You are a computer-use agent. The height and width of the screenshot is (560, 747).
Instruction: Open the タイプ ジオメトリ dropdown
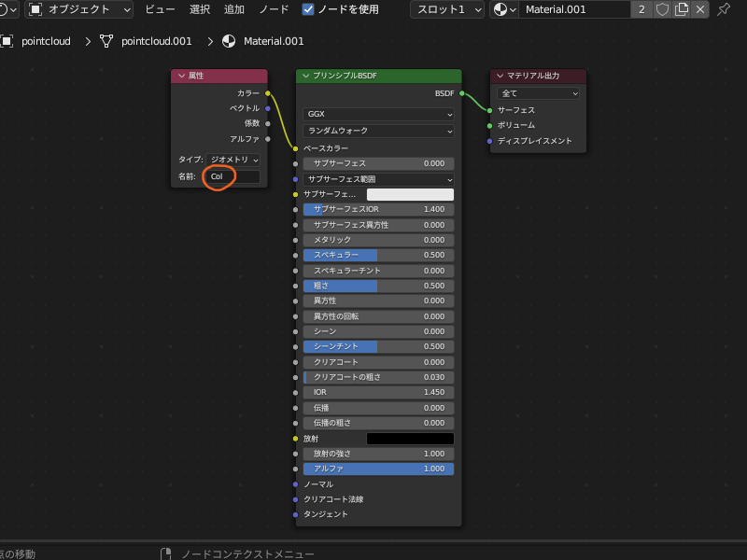(233, 160)
